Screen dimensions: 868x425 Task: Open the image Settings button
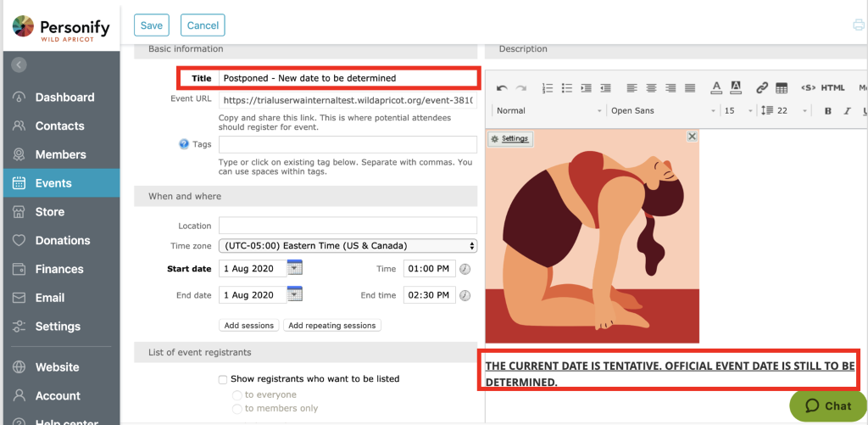[509, 138]
